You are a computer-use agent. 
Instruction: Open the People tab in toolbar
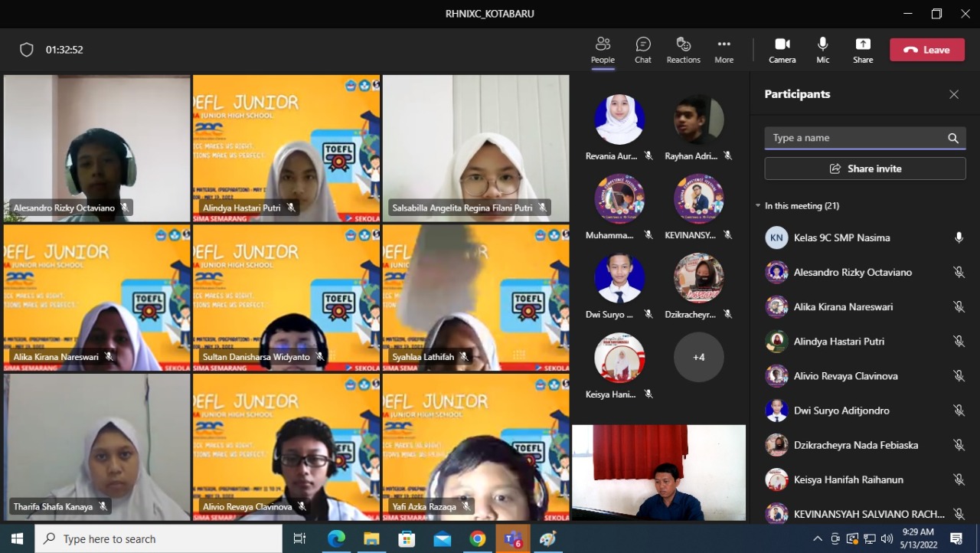pyautogui.click(x=603, y=50)
